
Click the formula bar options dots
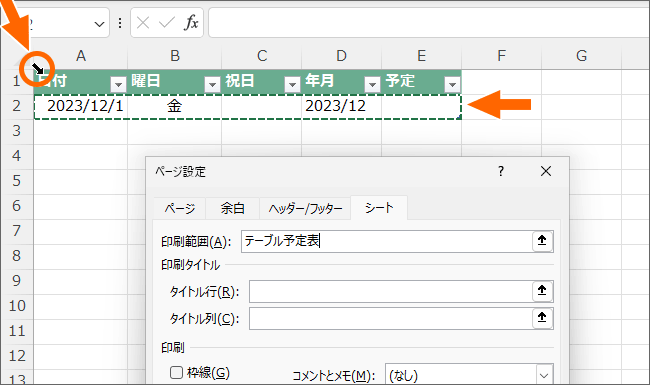120,23
